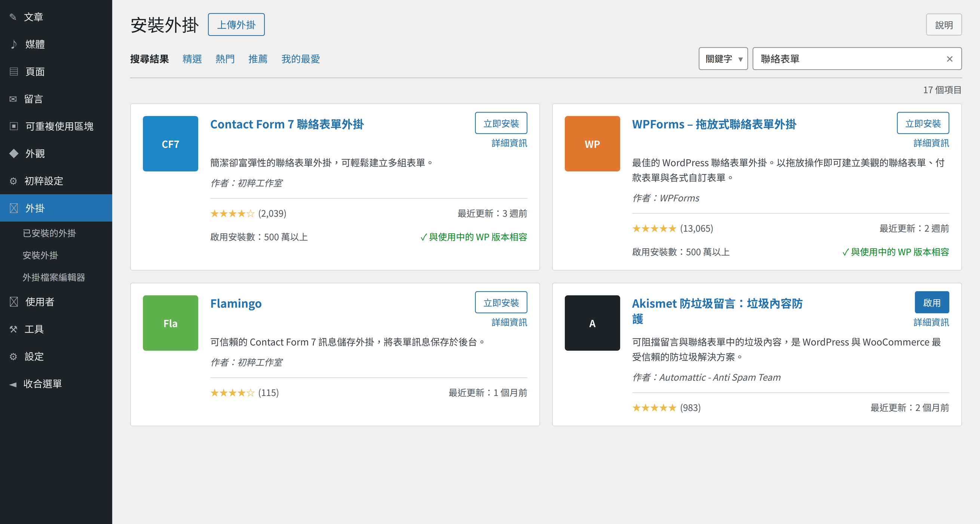Switch to the 精選 tab
980x524 pixels.
(x=192, y=59)
